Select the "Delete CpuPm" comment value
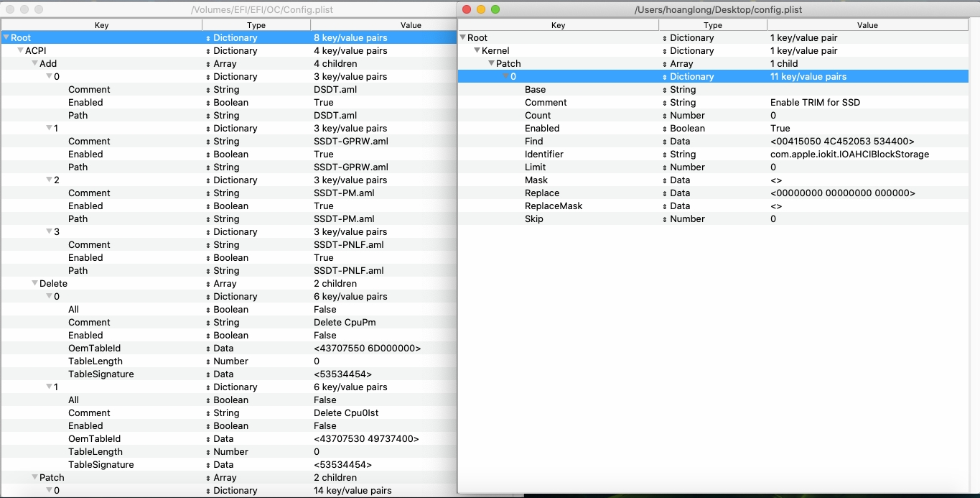This screenshot has width=980, height=498. [341, 323]
